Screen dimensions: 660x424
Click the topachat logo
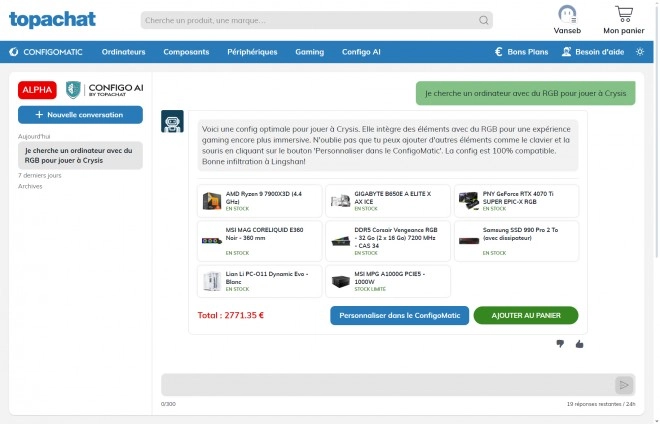(52, 20)
